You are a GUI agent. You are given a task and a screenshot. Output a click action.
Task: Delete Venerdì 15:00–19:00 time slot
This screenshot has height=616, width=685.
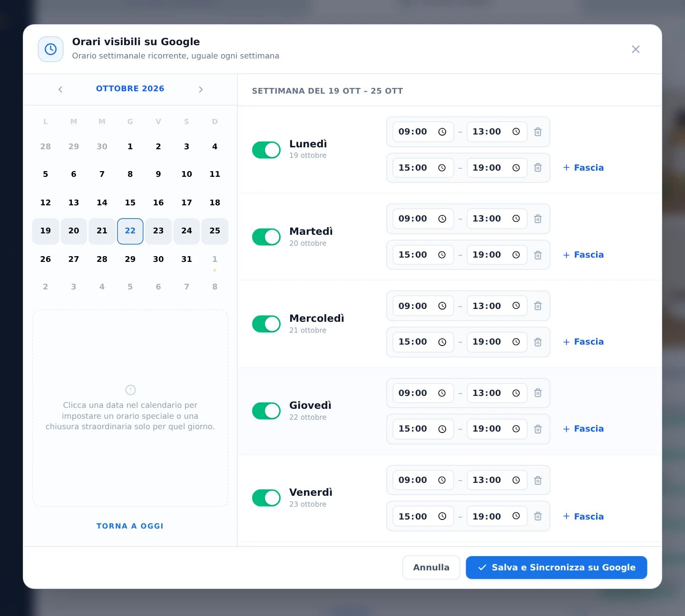538,516
